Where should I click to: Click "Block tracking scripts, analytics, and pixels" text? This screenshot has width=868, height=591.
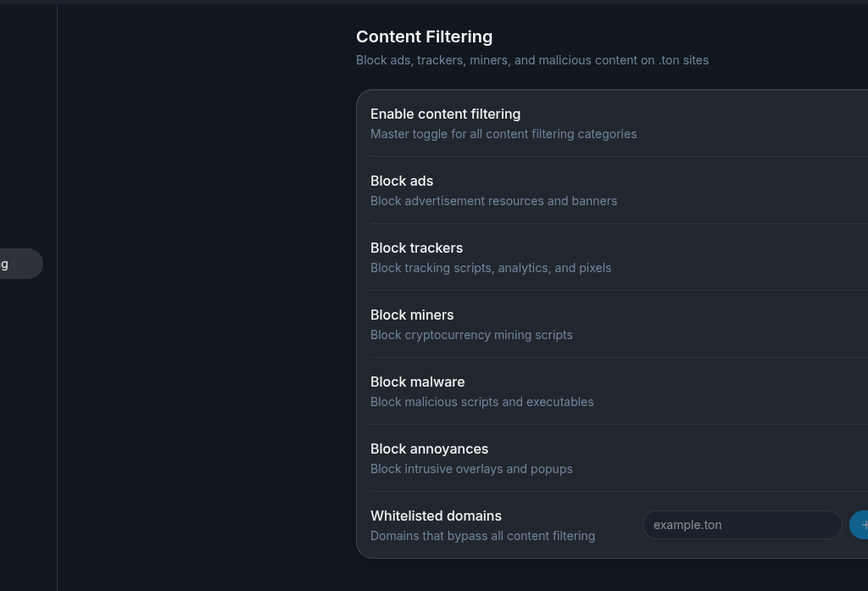(491, 268)
